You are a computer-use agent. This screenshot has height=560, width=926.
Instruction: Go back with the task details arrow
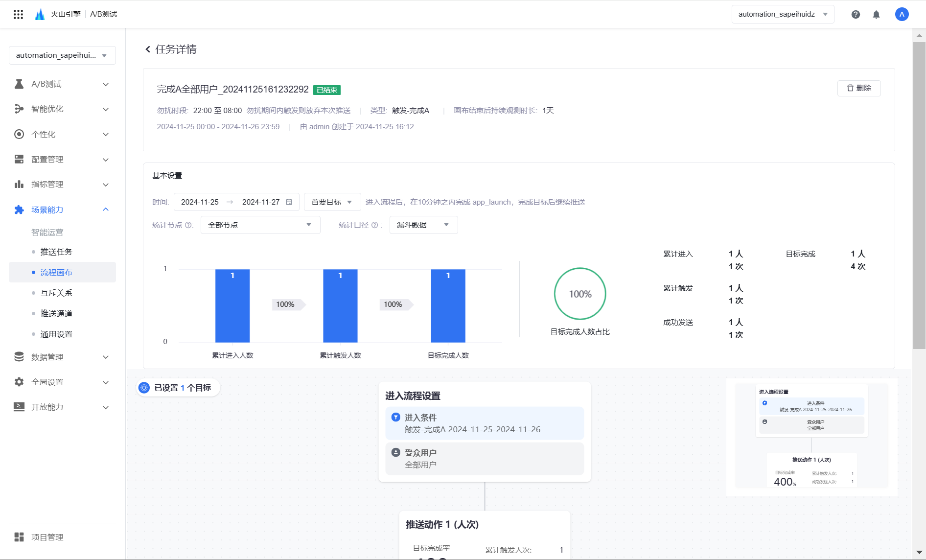click(x=147, y=49)
